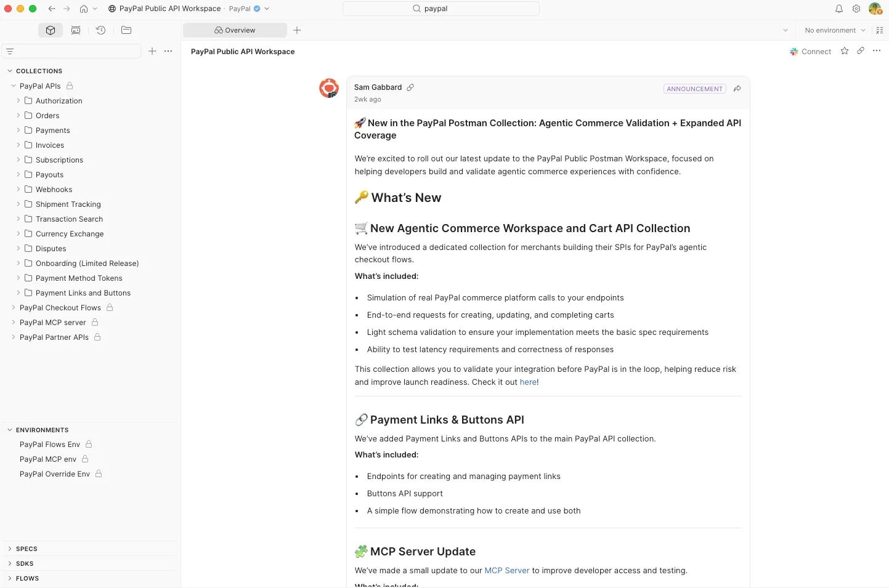Viewport: 889px width, 588px height.
Task: Star the PayPal Public API Workspace
Action: pos(845,51)
